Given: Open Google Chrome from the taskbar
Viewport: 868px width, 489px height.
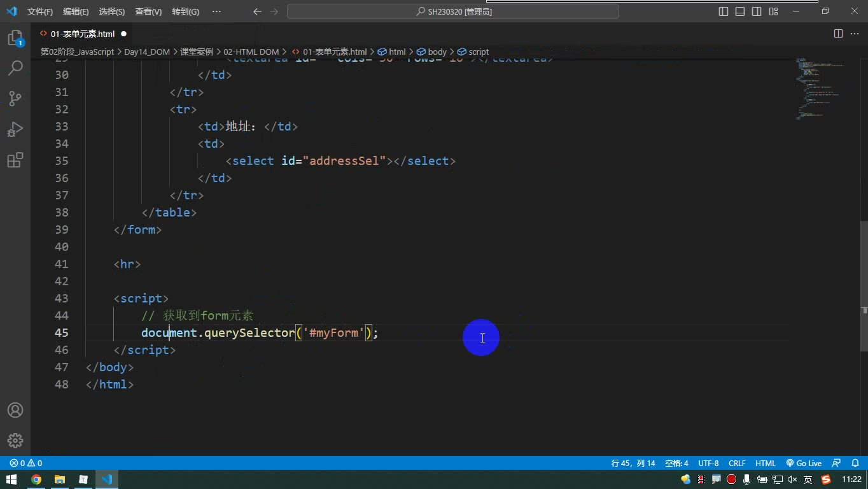Looking at the screenshot, I should [x=36, y=479].
